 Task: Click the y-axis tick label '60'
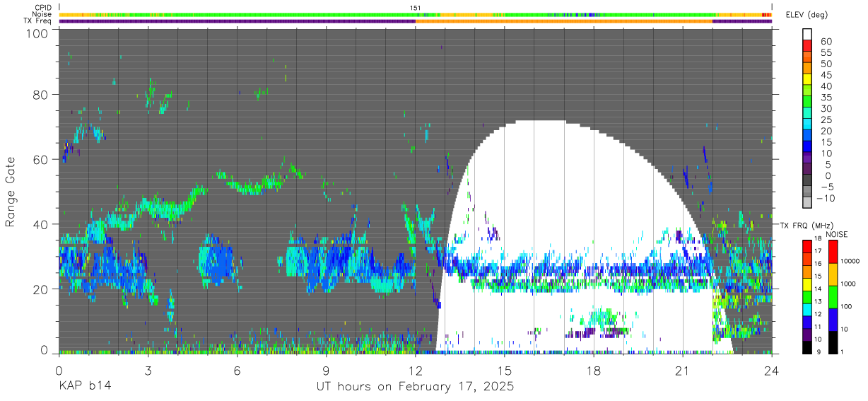coord(42,159)
